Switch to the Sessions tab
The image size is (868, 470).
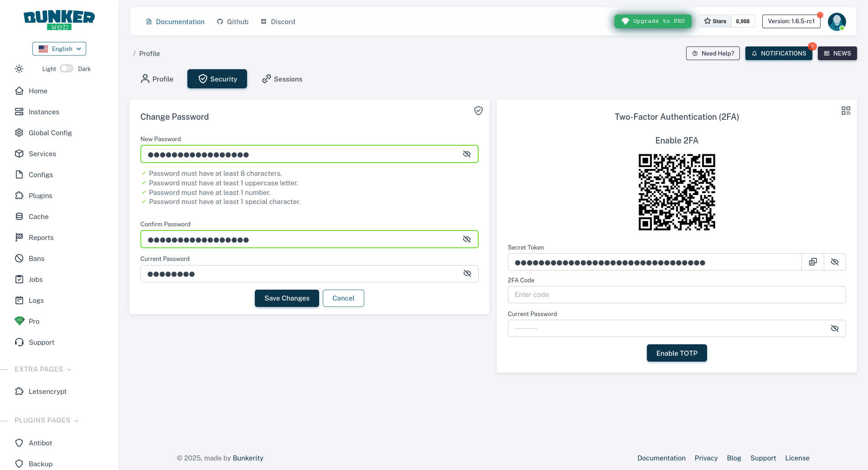282,79
